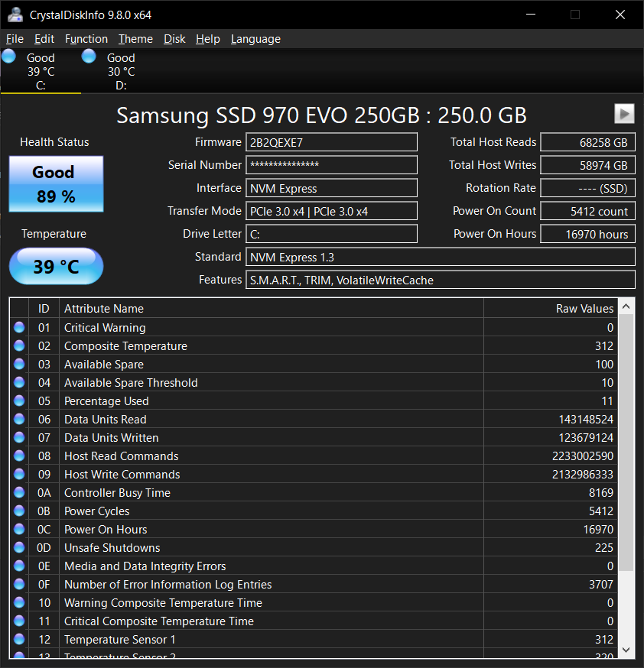Click status orb for Host Read Commands row

point(19,456)
